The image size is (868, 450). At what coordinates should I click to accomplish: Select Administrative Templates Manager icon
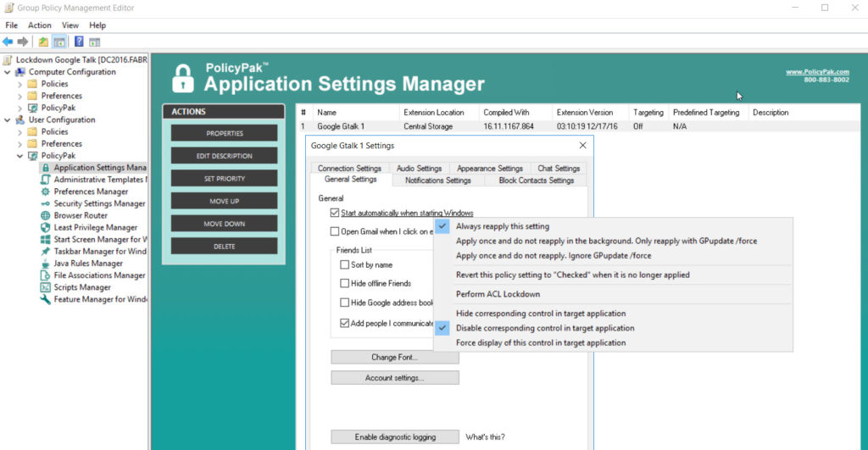click(46, 180)
